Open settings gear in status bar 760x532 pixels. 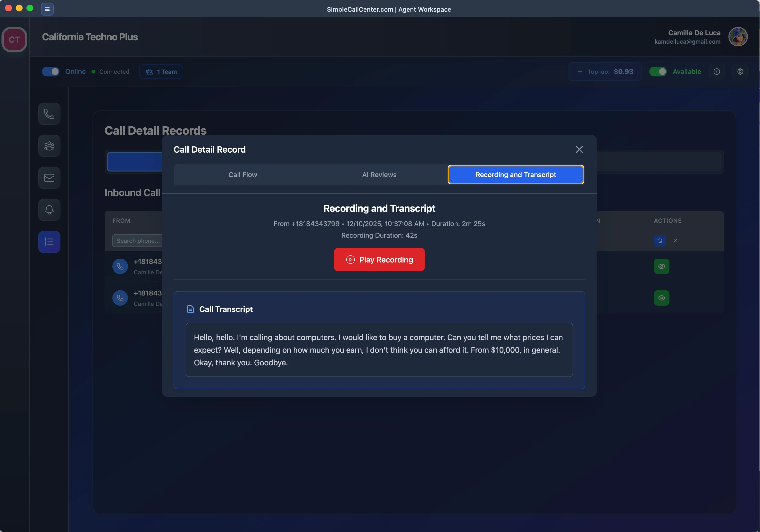click(x=740, y=72)
